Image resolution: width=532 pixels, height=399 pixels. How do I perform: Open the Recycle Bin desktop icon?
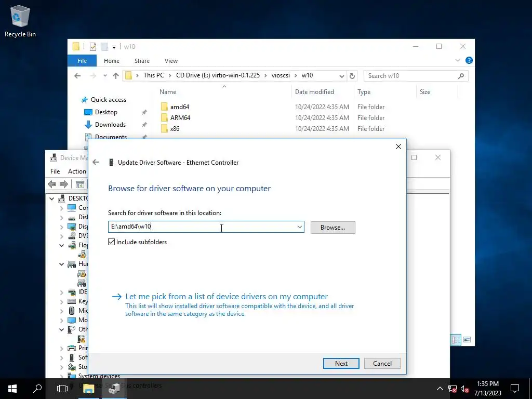click(x=20, y=21)
